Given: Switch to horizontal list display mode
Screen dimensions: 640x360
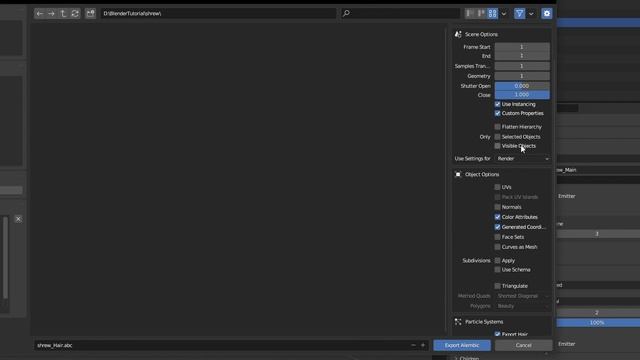Looking at the screenshot, I should point(481,13).
